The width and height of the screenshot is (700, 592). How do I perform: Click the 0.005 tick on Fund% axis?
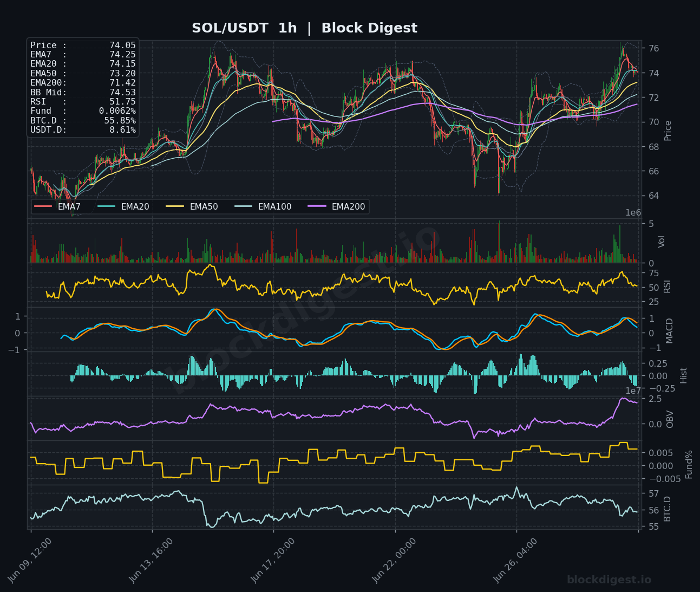click(661, 453)
